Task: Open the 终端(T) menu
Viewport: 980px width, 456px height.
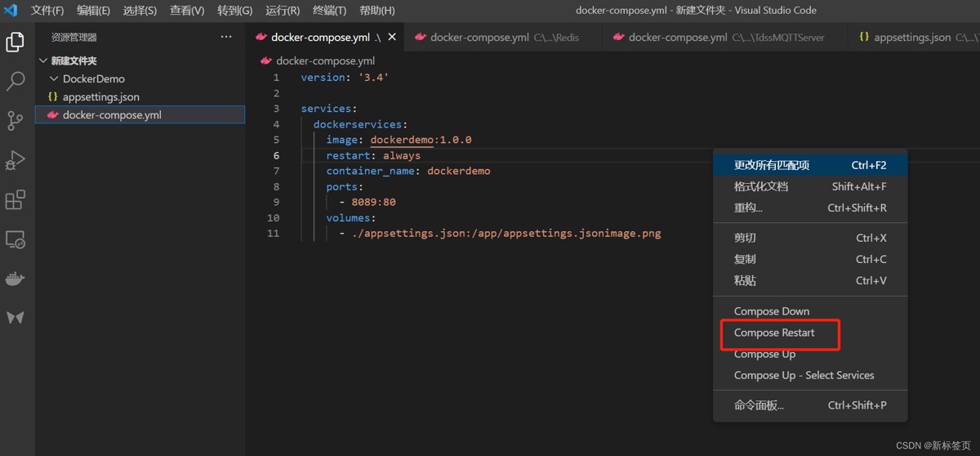Action: [330, 11]
